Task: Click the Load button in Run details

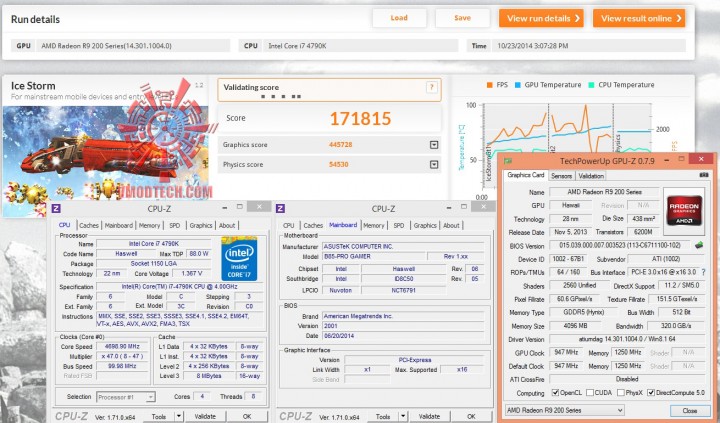Action: pos(399,18)
